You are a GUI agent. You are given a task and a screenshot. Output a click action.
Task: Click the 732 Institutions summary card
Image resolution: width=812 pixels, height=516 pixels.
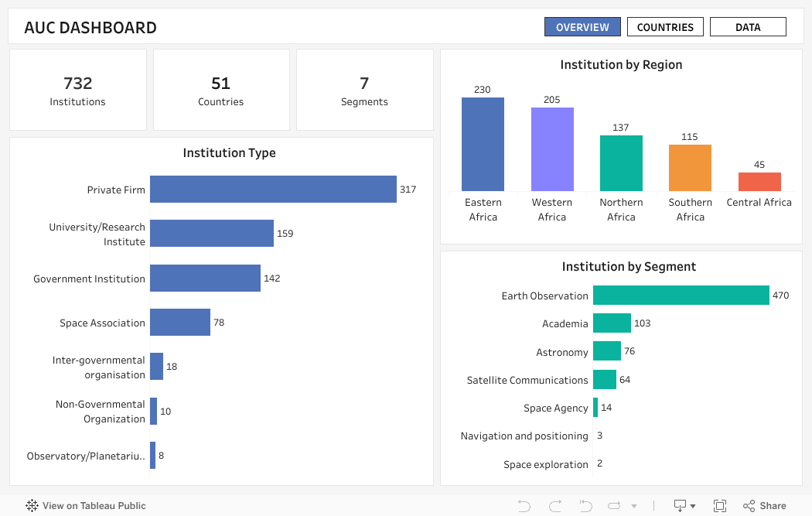[x=78, y=91]
